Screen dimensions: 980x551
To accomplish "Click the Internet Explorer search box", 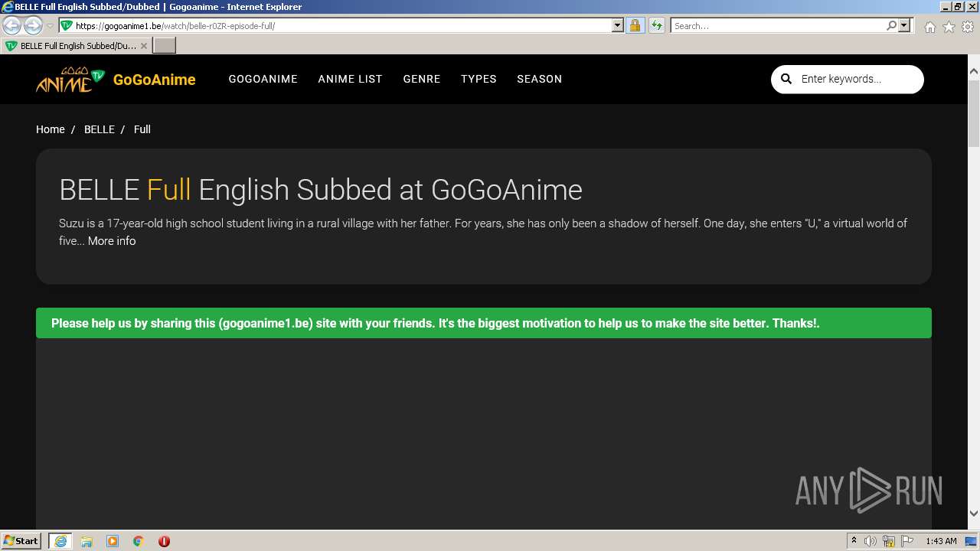I will (x=778, y=25).
